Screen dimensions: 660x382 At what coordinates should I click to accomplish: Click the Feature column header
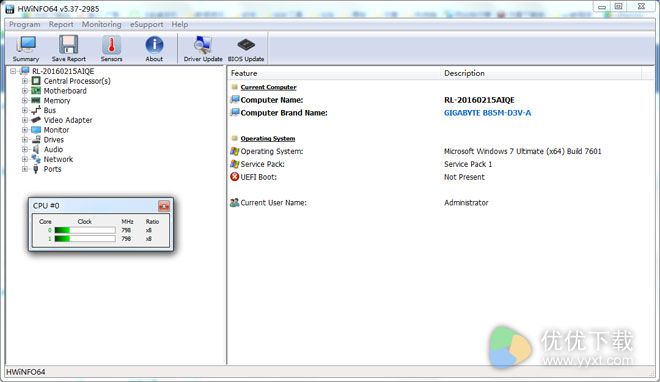pyautogui.click(x=333, y=73)
